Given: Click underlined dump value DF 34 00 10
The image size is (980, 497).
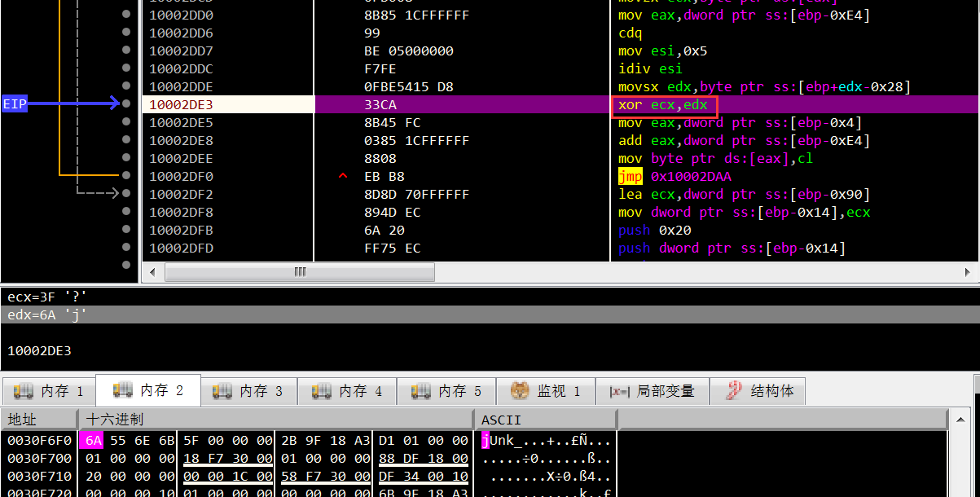Looking at the screenshot, I should (424, 476).
